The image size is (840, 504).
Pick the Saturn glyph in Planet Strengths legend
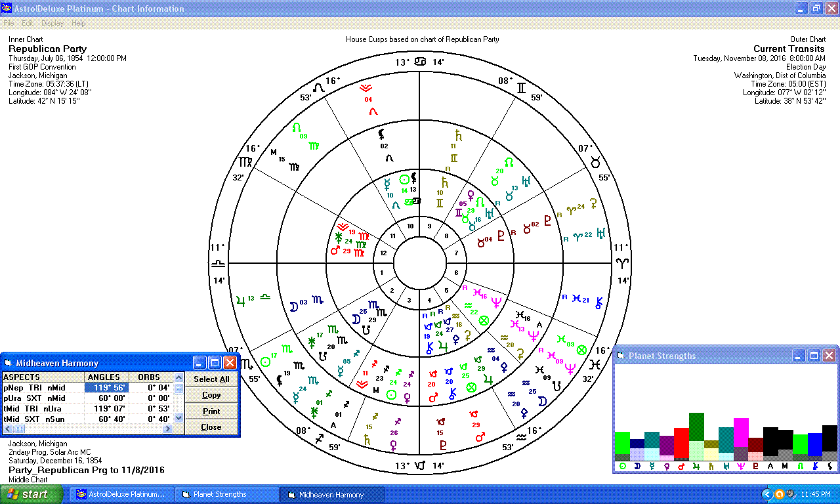click(x=711, y=466)
